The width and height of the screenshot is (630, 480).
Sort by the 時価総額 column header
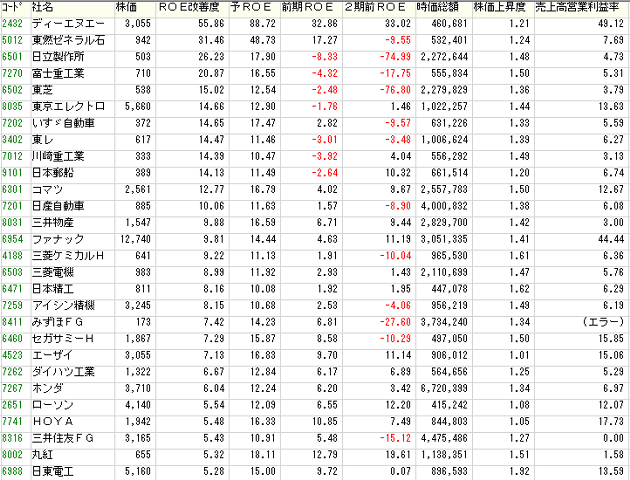438,7
